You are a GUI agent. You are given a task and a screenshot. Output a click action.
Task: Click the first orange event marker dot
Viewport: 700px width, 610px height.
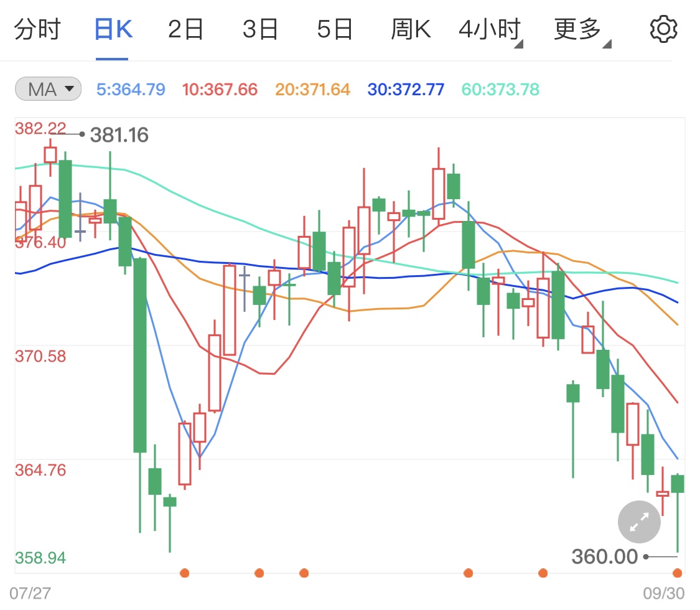pos(184,573)
